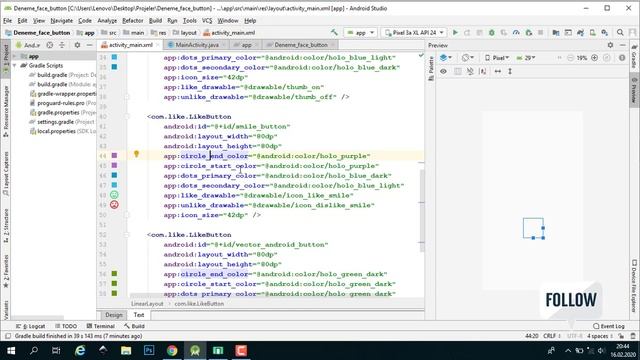Viewport: 640px width, 360px height.
Task: Open the Terminal tool window button
Action: pos(100,326)
